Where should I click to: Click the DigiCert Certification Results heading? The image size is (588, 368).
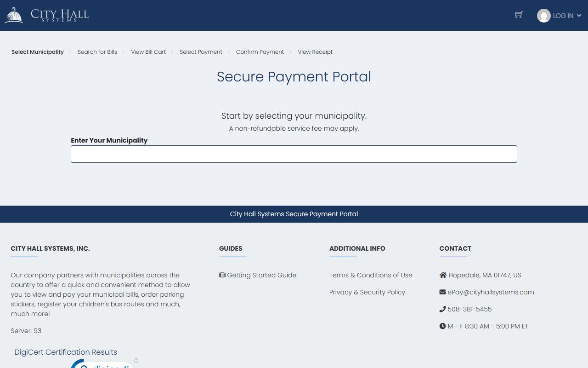[66, 352]
